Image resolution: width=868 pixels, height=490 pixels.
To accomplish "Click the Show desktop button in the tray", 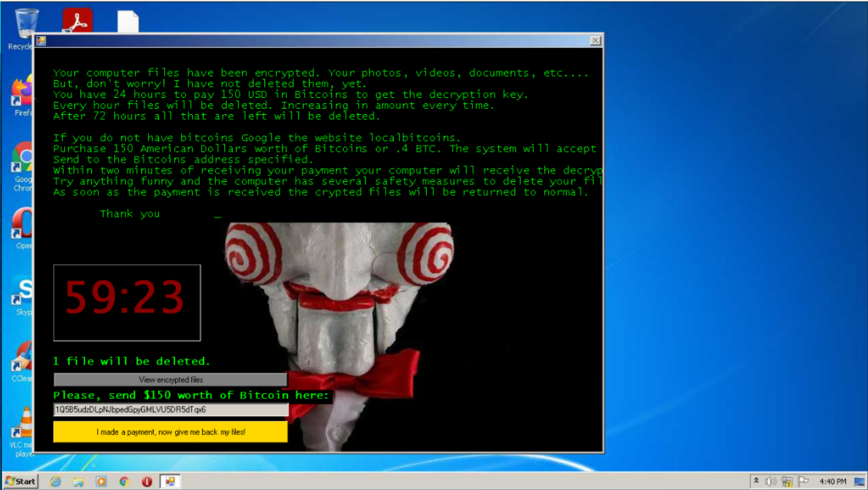I will pyautogui.click(x=859, y=481).
